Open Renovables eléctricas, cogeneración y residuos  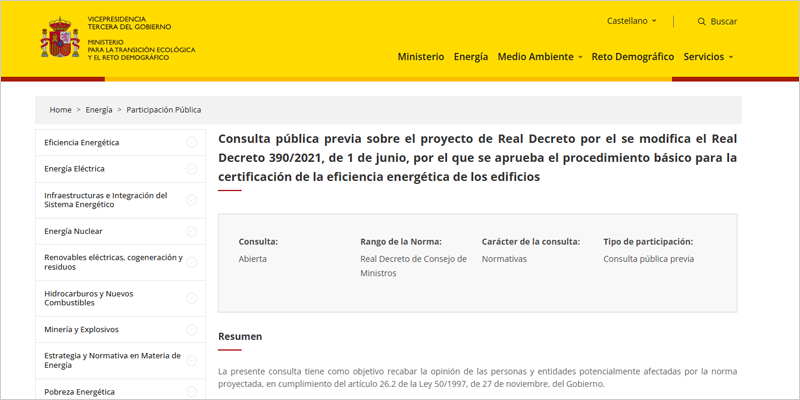tap(112, 262)
